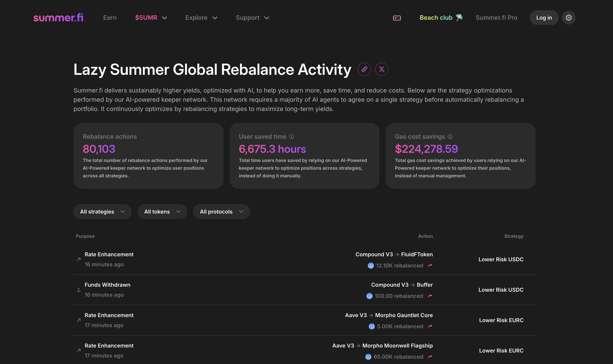
Task: Click the Log in button
Action: [x=544, y=18]
